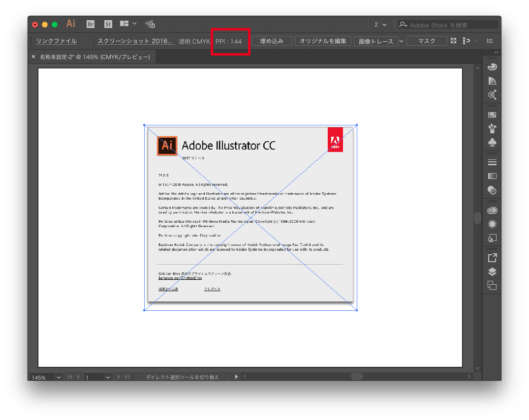Image resolution: width=529 pixels, height=420 pixels.
Task: Open the Stroke panel lines icon
Action: [492, 162]
